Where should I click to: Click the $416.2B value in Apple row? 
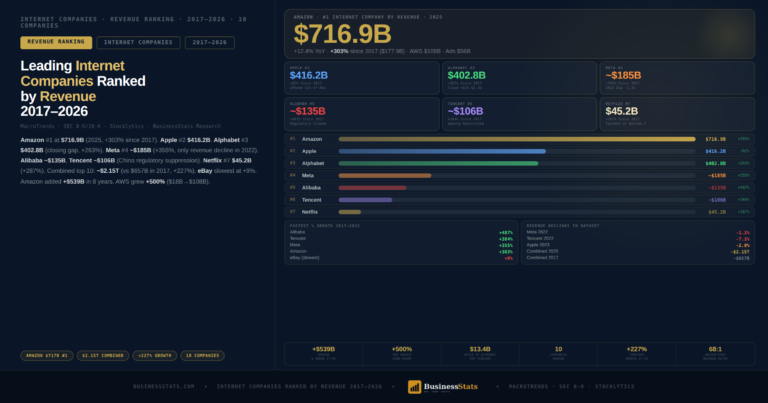(716, 151)
